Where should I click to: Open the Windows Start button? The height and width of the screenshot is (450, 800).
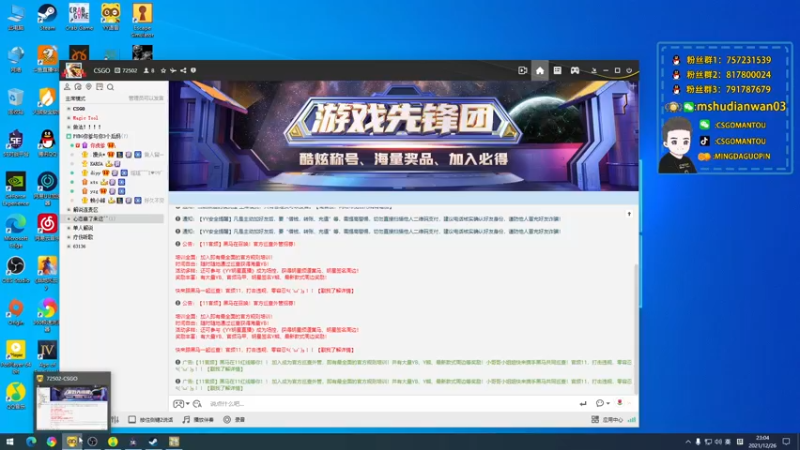pos(10,441)
